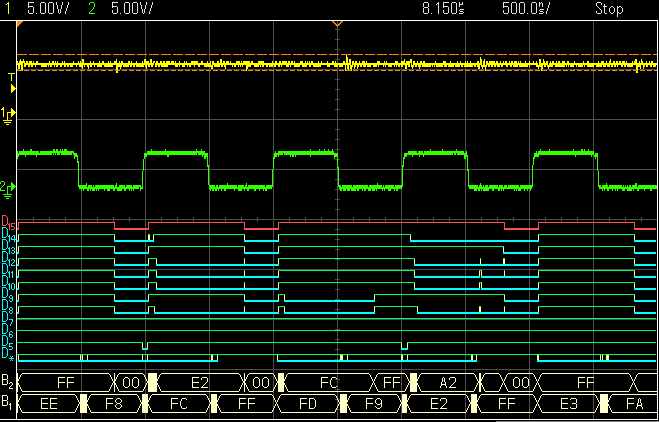Select the D15 digital channel label
Image resolution: width=659 pixels, height=422 pixels.
tap(8, 221)
